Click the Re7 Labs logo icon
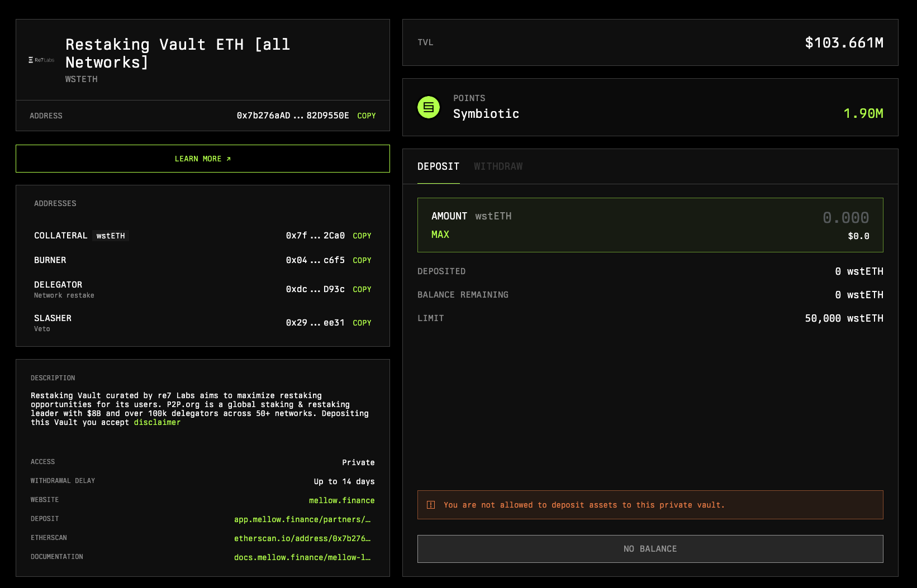 point(41,60)
